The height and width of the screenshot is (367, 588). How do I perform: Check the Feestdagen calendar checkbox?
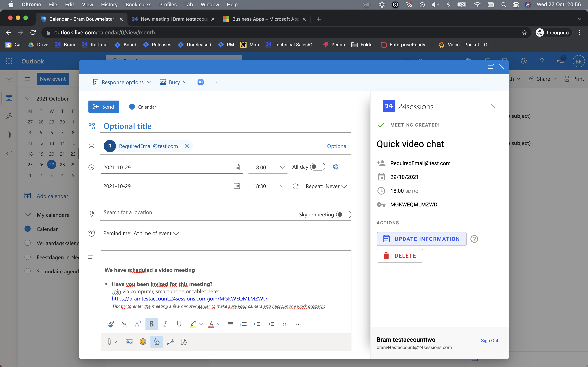pyautogui.click(x=28, y=257)
